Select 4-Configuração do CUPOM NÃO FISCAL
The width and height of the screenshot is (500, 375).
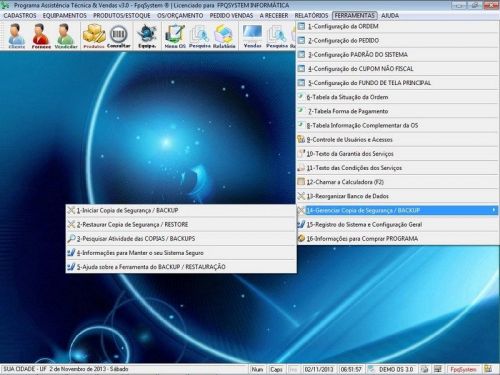tap(397, 69)
